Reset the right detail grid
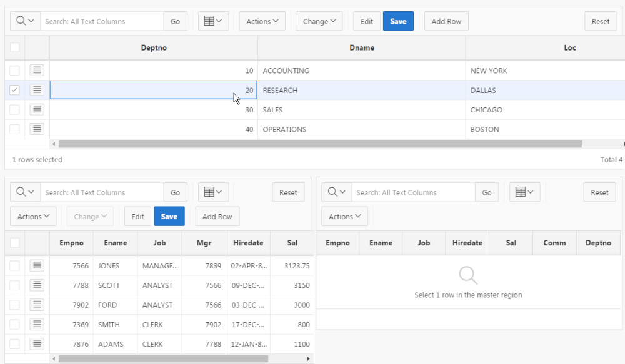Image resolution: width=625 pixels, height=364 pixels. (x=599, y=192)
